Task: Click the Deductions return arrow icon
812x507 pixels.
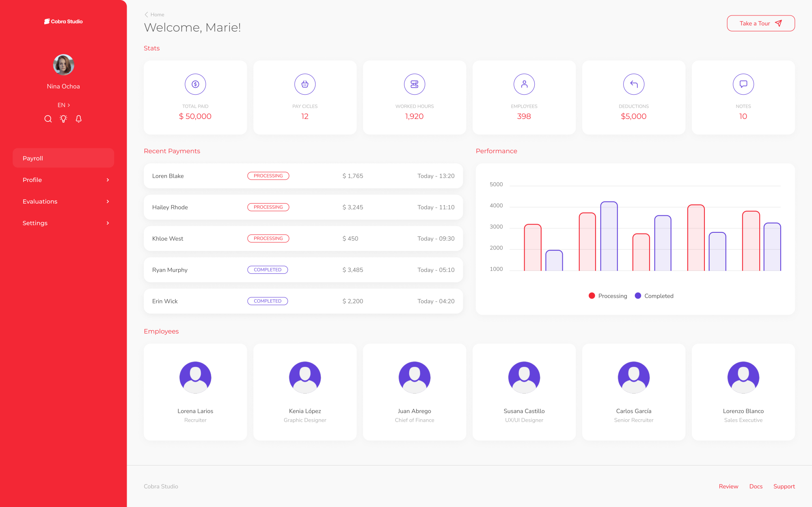Action: pos(634,84)
